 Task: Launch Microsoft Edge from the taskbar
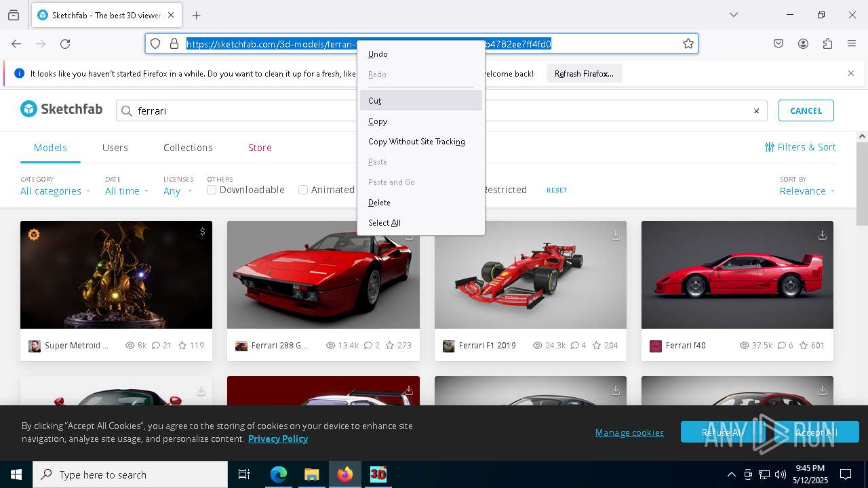click(x=279, y=474)
